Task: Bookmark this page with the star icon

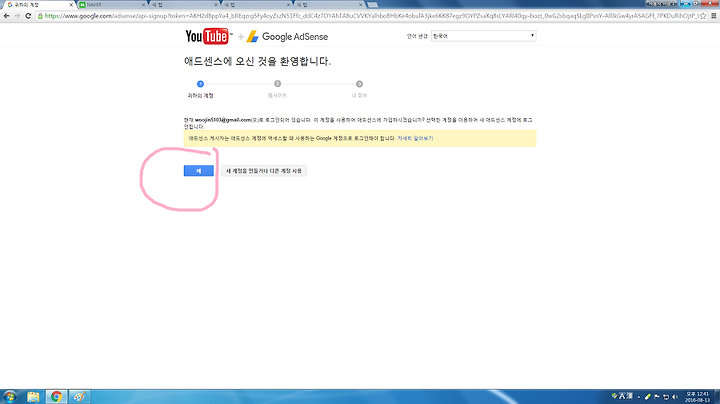Action: pos(703,16)
